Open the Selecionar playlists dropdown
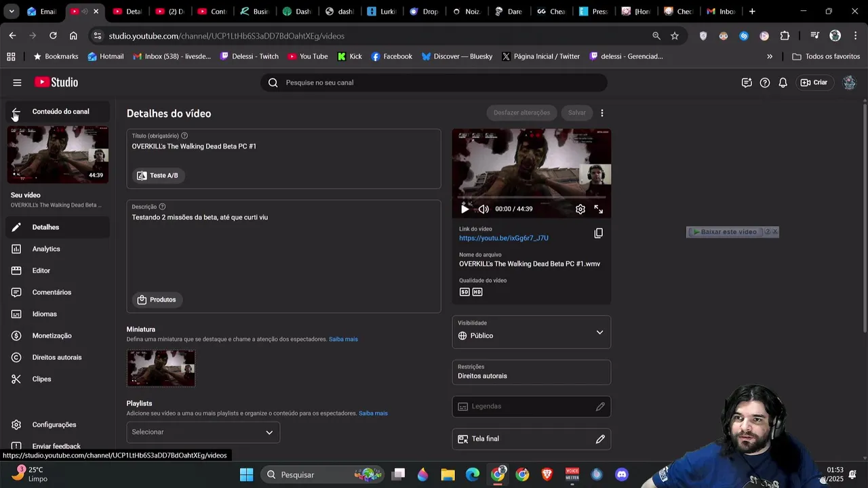This screenshot has height=488, width=868. [x=203, y=432]
